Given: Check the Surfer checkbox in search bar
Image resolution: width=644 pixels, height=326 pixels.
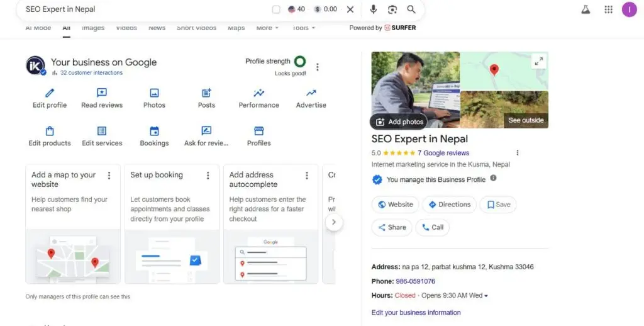Looking at the screenshot, I should 277,9.
